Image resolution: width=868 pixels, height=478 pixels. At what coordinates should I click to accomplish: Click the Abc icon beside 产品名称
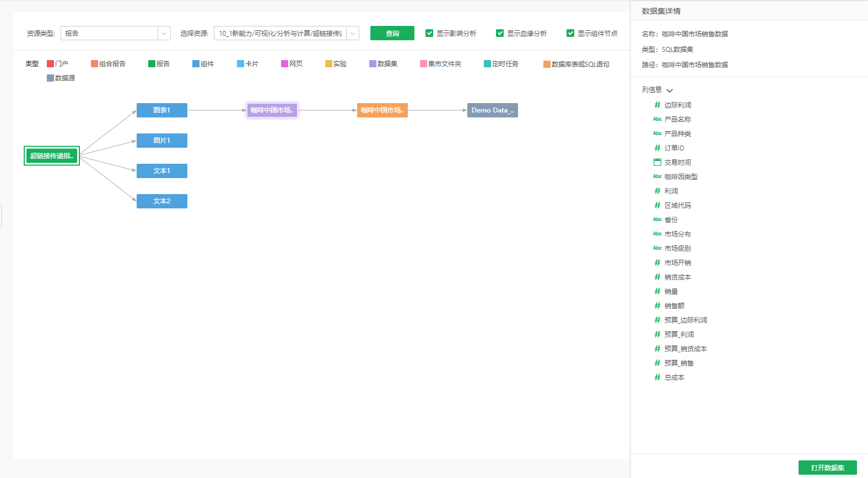[657, 119]
